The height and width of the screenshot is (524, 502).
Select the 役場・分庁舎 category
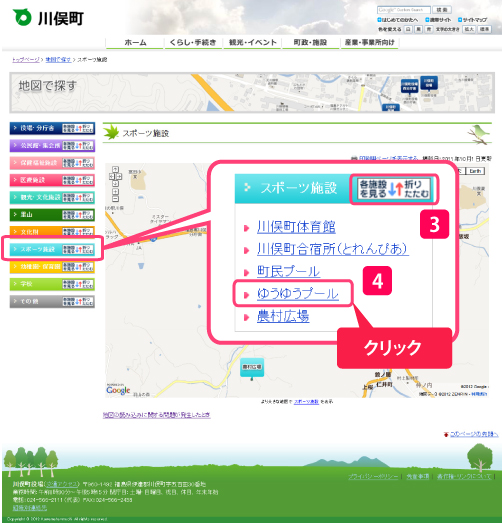36,128
